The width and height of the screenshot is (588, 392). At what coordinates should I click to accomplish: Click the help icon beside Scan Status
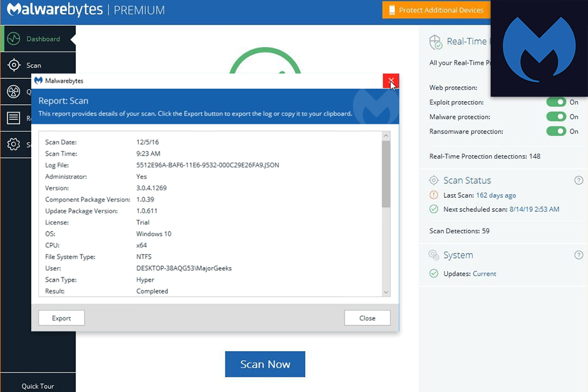[x=579, y=181]
